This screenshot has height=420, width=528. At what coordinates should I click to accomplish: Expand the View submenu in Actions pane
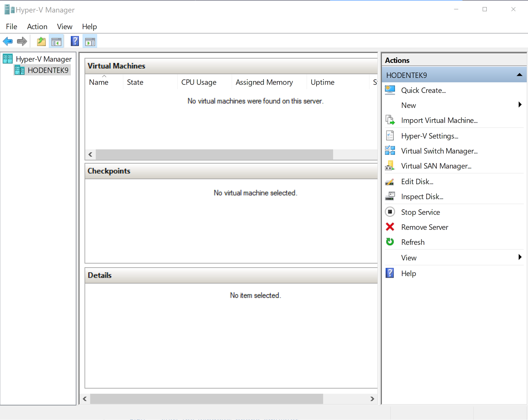click(x=520, y=257)
